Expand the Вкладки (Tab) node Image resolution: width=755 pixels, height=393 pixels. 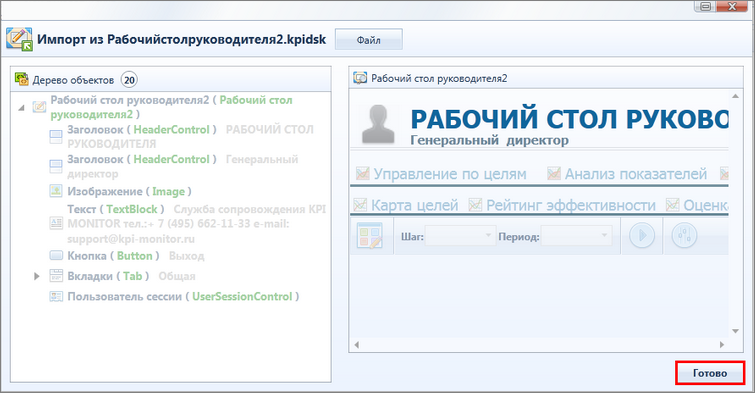(x=37, y=276)
